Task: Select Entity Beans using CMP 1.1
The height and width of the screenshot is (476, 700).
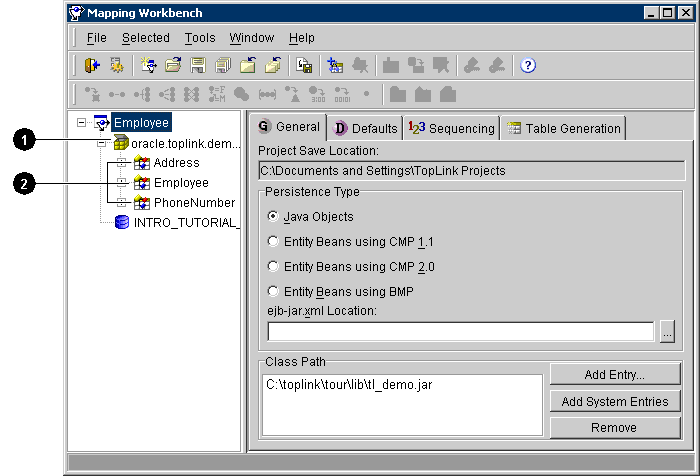Action: pos(273,241)
